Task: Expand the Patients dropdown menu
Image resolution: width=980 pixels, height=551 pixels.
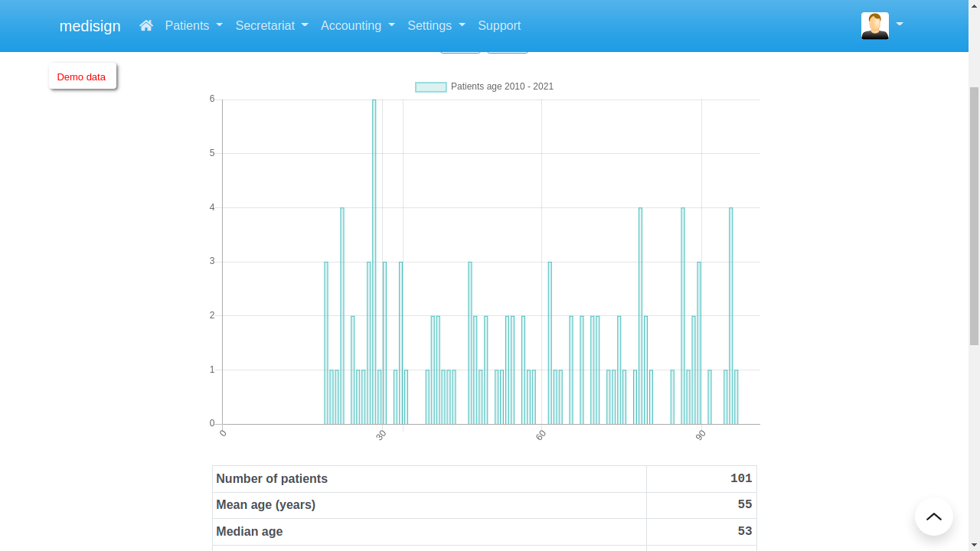Action: point(194,25)
